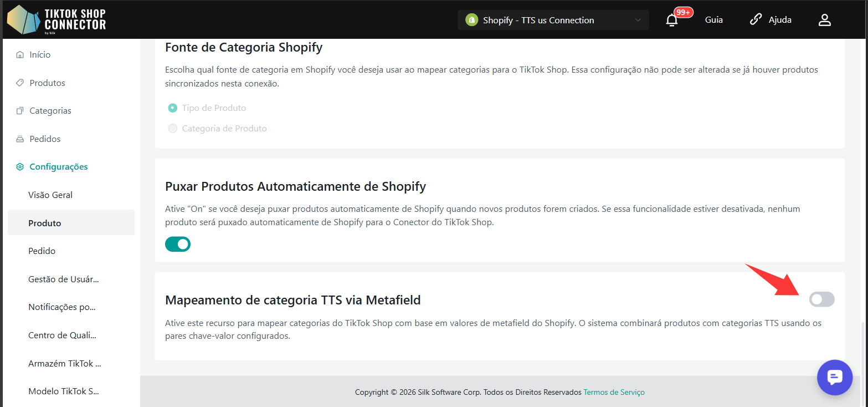Enable TTS category mapping via Metafield
Image resolution: width=868 pixels, height=407 pixels.
821,299
